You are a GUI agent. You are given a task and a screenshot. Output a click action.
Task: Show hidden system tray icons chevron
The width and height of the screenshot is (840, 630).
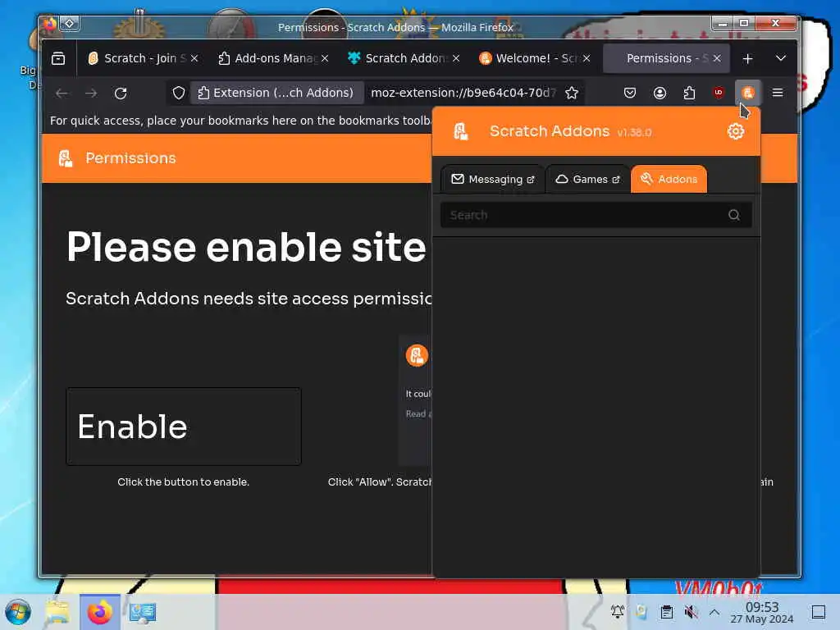(714, 612)
